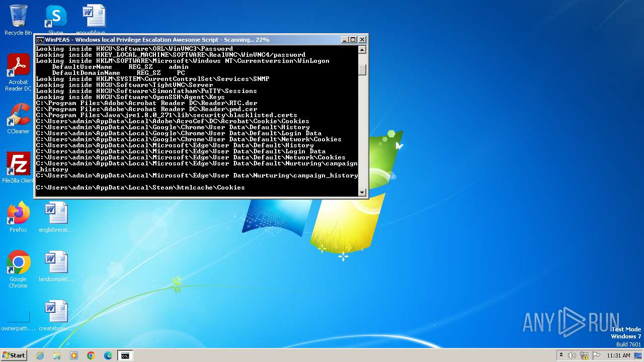
Task: Click the blacklisted.certs path line
Action: (167, 115)
